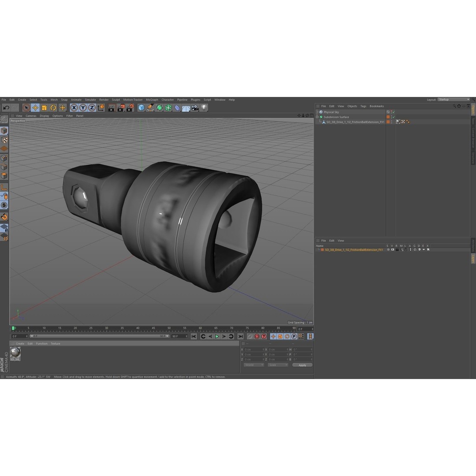Open the Mesh menu

(54, 100)
